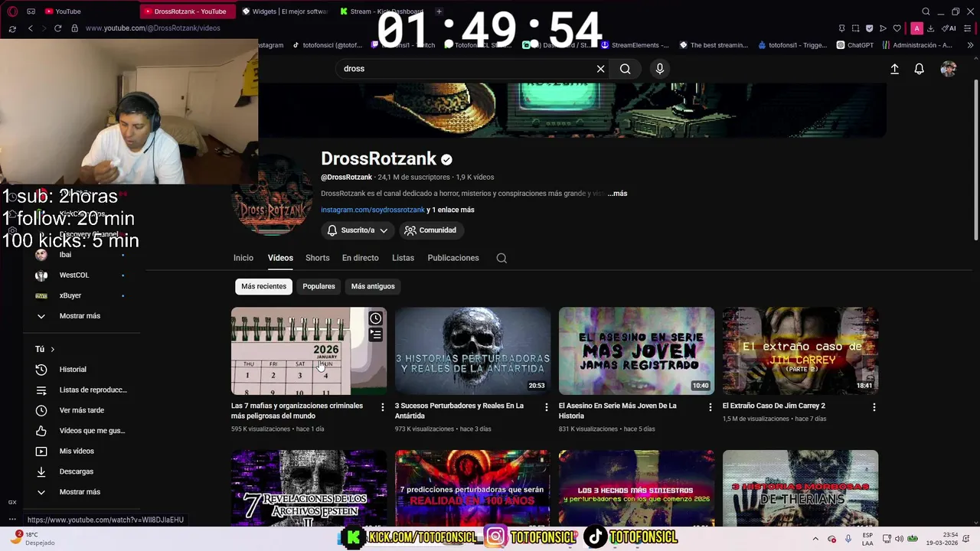The width and height of the screenshot is (980, 551).
Task: Reload the page in the browser
Action: click(x=57, y=28)
